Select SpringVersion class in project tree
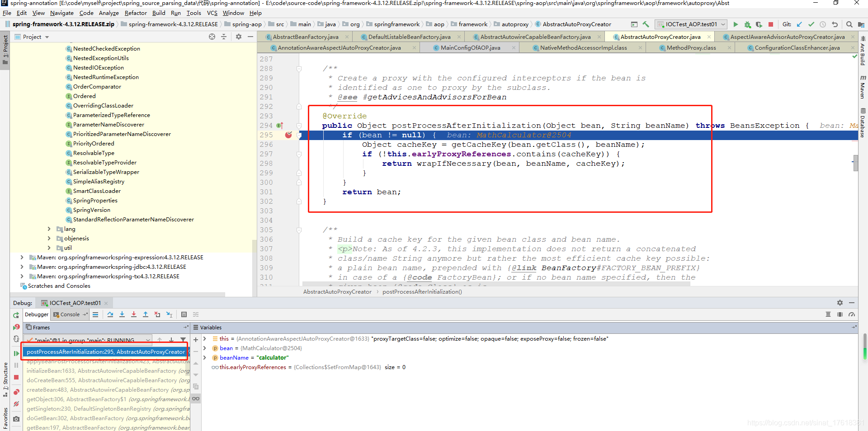Viewport: 868px width, 431px height. pos(92,210)
